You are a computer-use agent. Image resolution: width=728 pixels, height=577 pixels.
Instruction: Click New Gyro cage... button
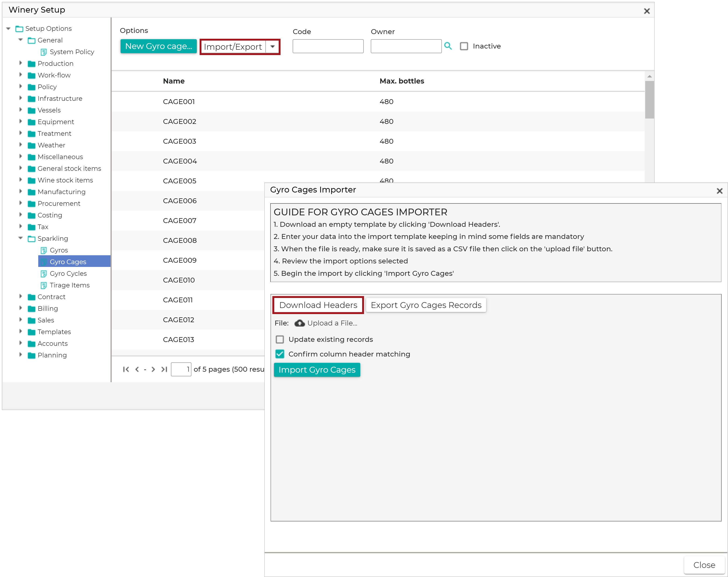click(158, 46)
